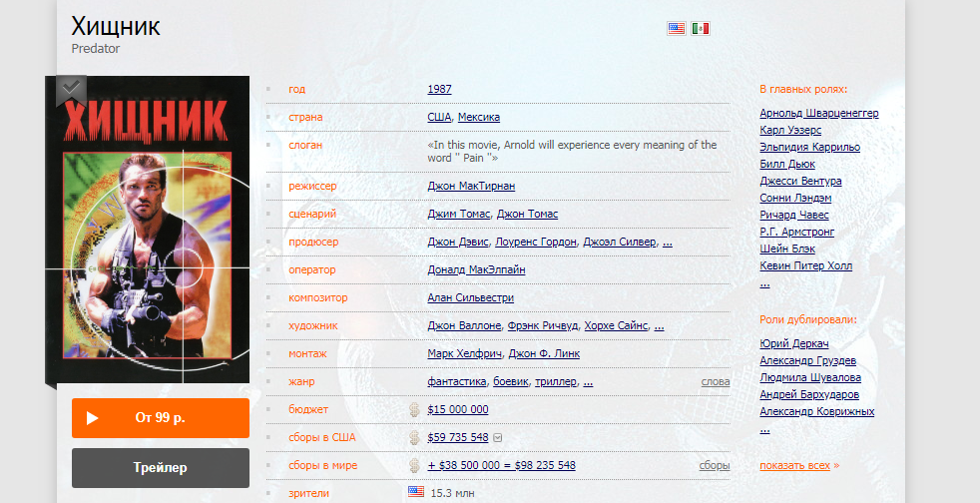Open art director Хорхе Сайнс link

point(617,325)
